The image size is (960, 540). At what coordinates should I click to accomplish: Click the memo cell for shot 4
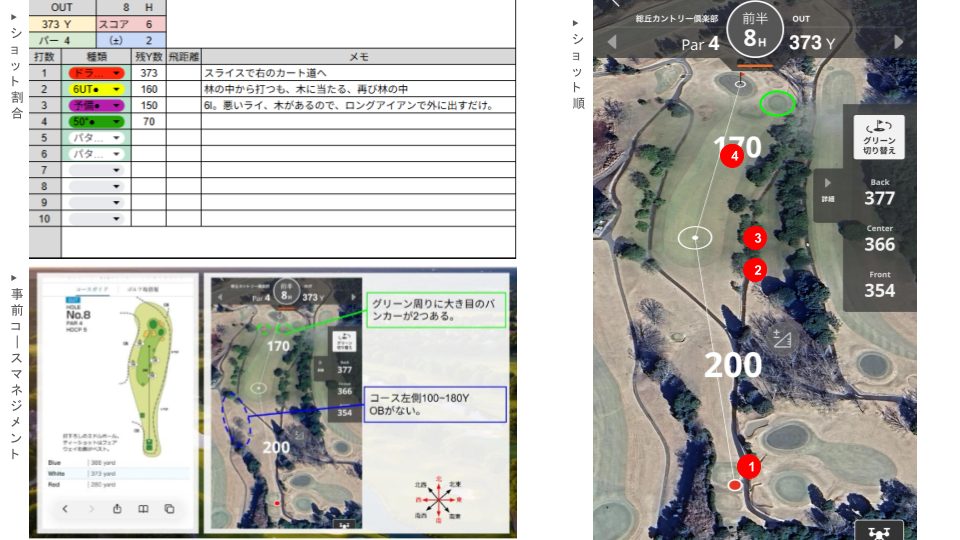pos(358,122)
